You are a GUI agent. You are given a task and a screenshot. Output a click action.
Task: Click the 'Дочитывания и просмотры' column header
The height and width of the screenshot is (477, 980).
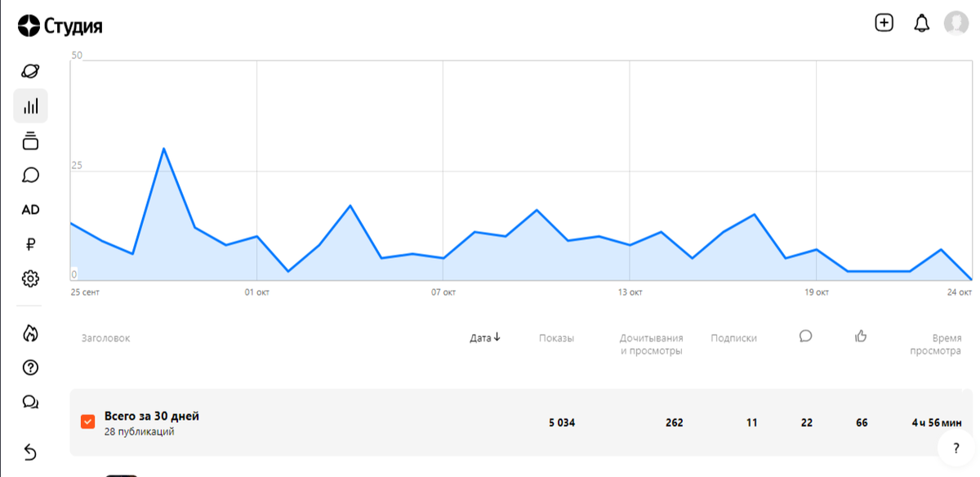pos(651,345)
